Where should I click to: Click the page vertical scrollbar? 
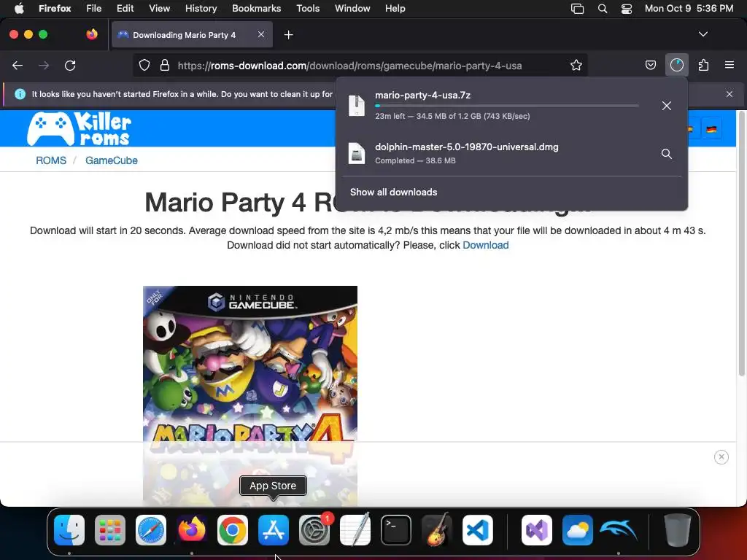pos(741,245)
